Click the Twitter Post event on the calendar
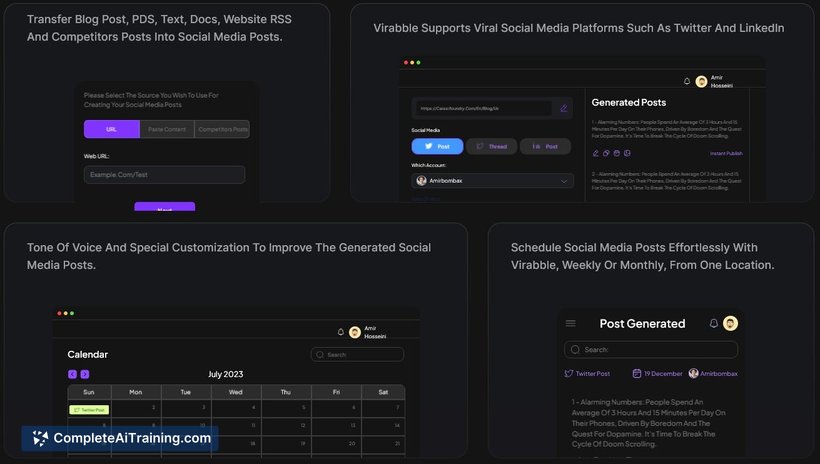Image resolution: width=820 pixels, height=464 pixels. (x=89, y=409)
